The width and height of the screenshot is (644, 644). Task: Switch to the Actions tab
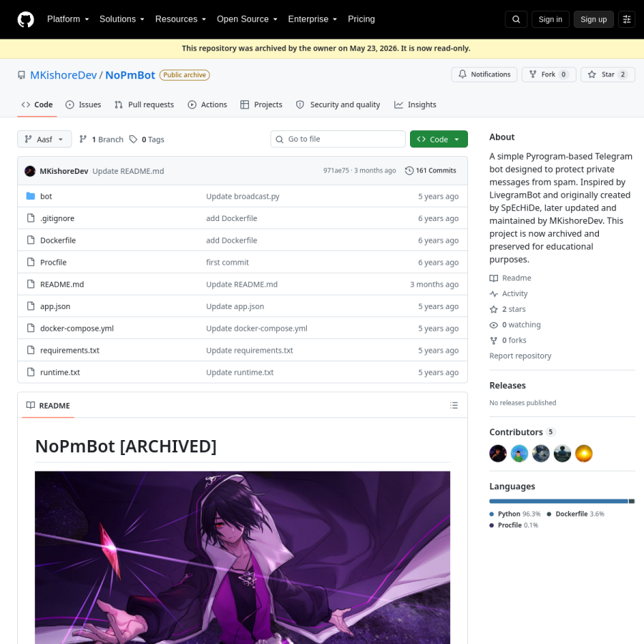coord(208,104)
